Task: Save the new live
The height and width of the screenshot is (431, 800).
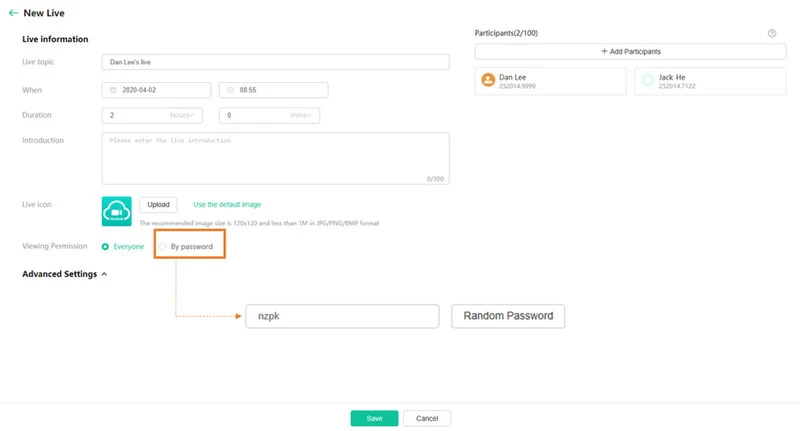Action: 374,418
